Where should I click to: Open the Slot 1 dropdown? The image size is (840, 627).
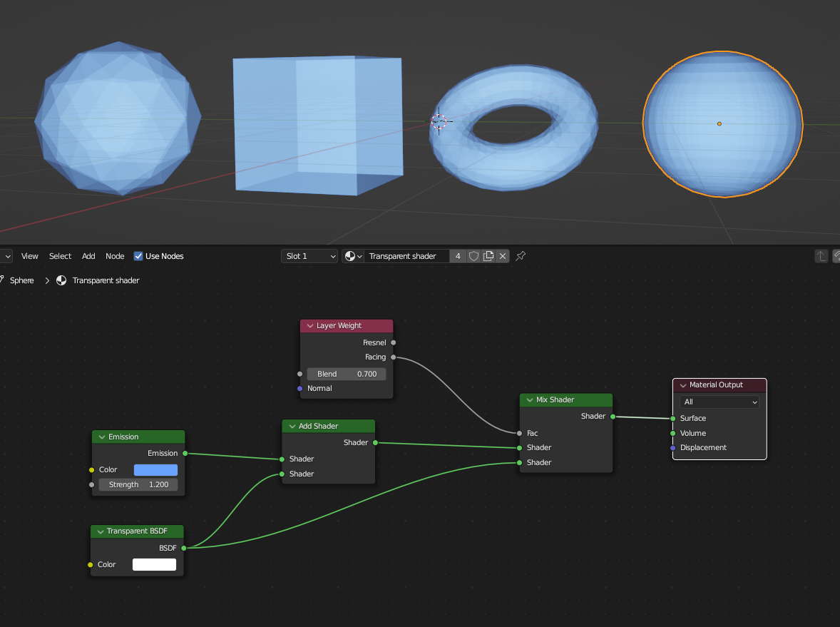pos(309,255)
